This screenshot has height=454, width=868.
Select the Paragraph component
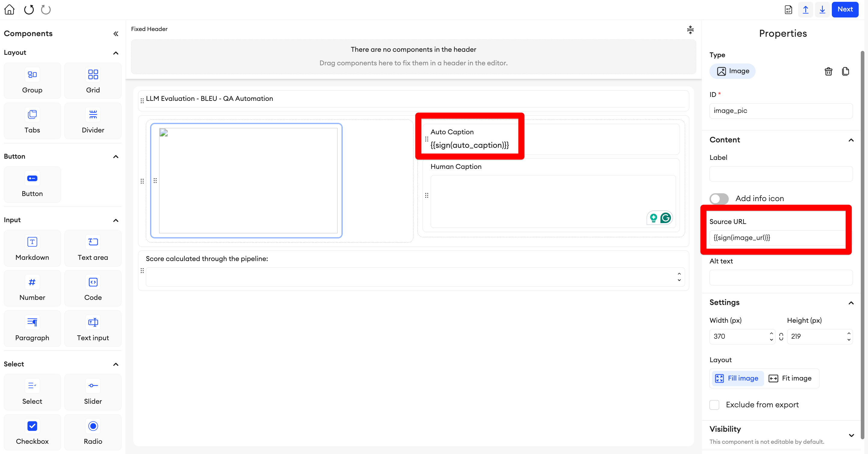pyautogui.click(x=32, y=328)
